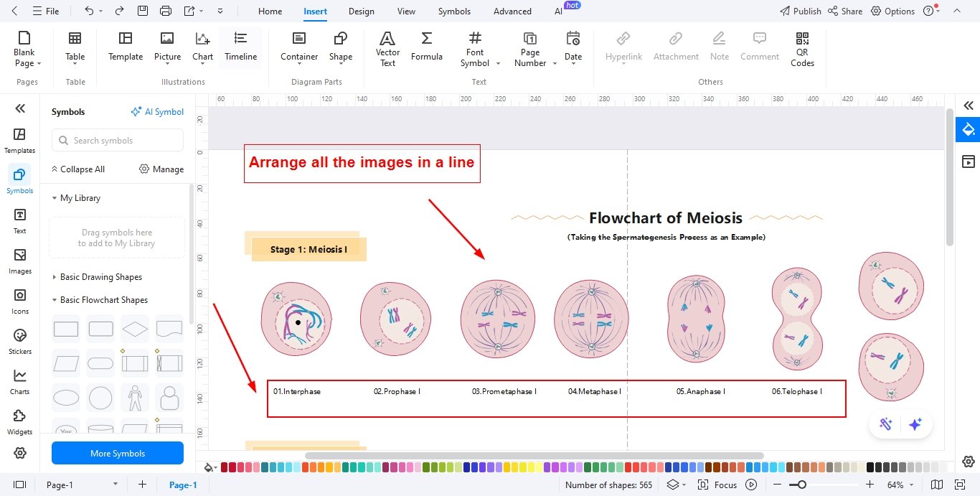Viewport: 980px width, 496px height.
Task: Open the Icons sidebar panel
Action: (20, 301)
